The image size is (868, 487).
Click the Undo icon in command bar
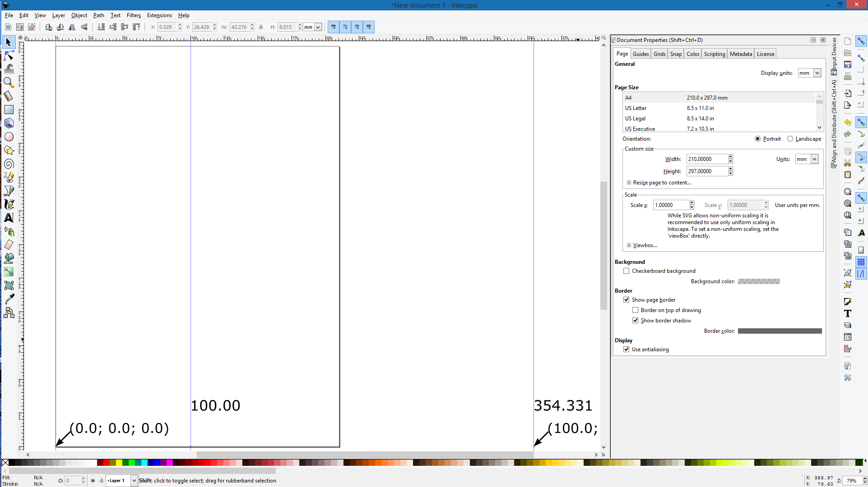pyautogui.click(x=848, y=122)
